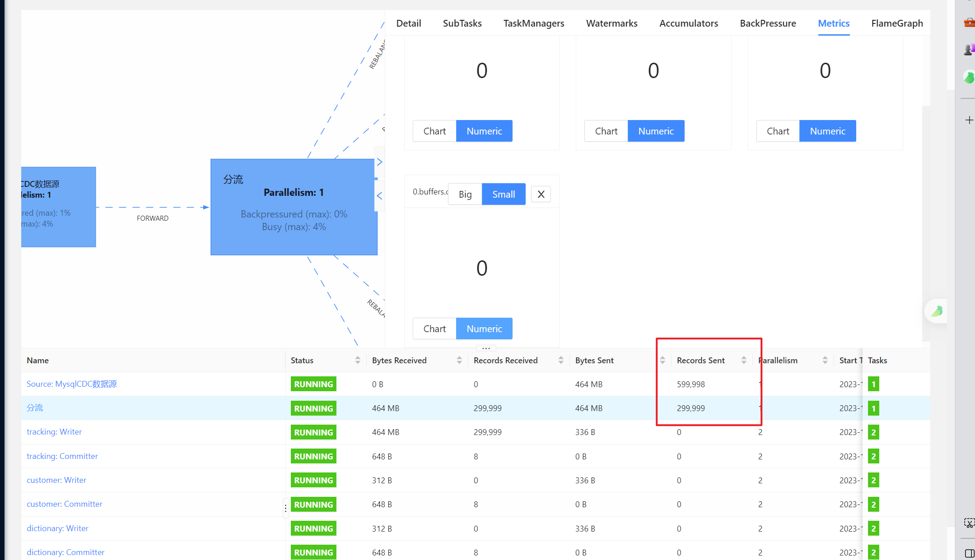The height and width of the screenshot is (560, 975).
Task: Add sidebar app with plus icon
Action: (x=969, y=120)
